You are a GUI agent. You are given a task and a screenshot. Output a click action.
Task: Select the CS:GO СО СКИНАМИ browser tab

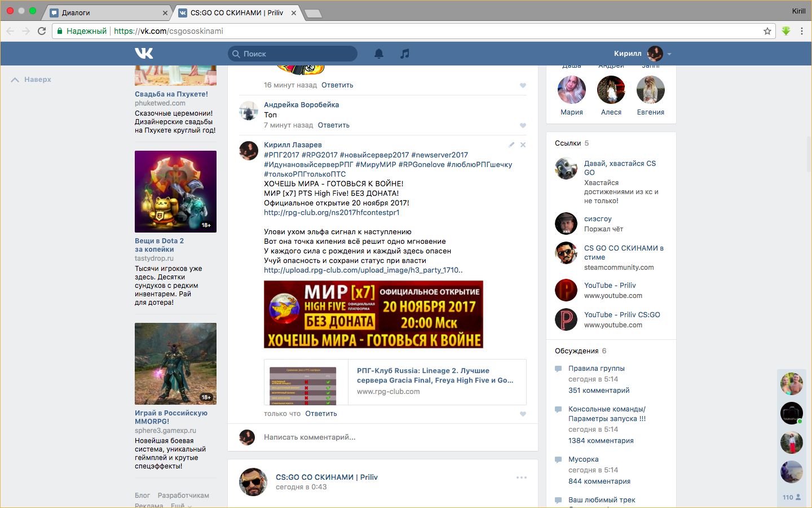(x=237, y=12)
